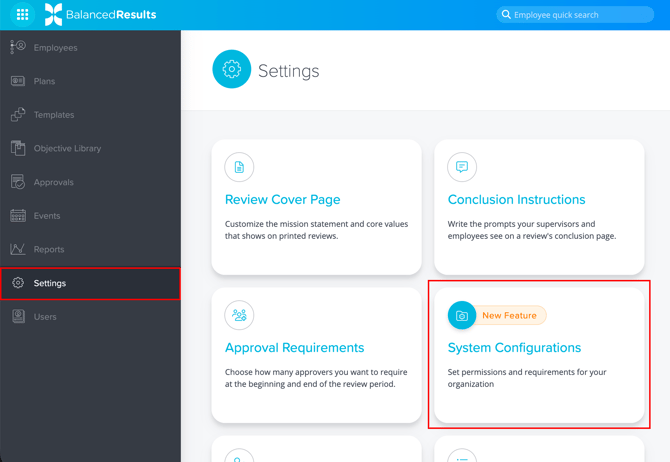670x462 pixels.
Task: Open the Approval Requirements link
Action: click(x=294, y=348)
